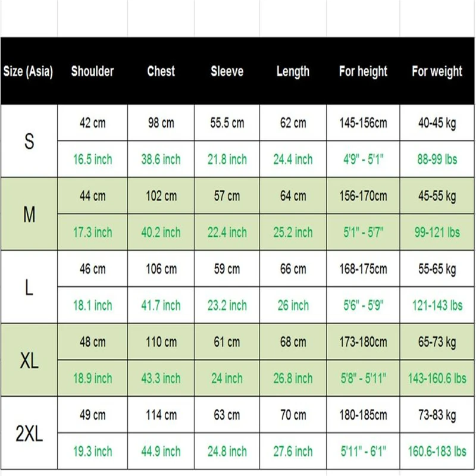Select the M size row label
The width and height of the screenshot is (476, 476).
[29, 215]
